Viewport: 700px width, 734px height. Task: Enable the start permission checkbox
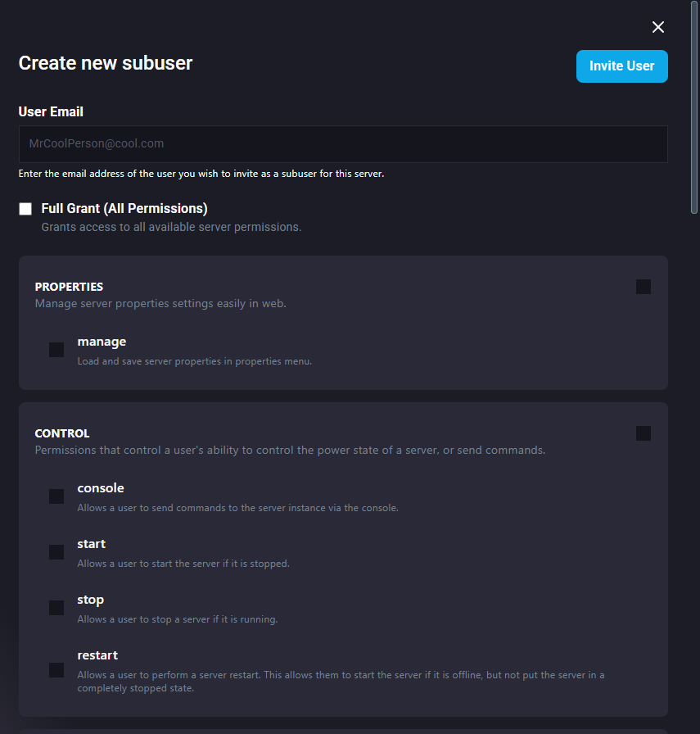[x=56, y=552]
